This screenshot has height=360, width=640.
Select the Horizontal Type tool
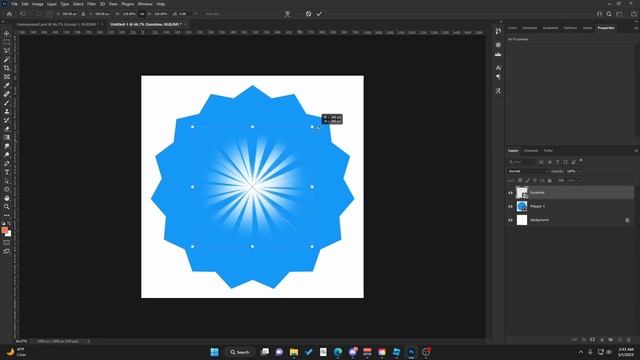tap(7, 172)
